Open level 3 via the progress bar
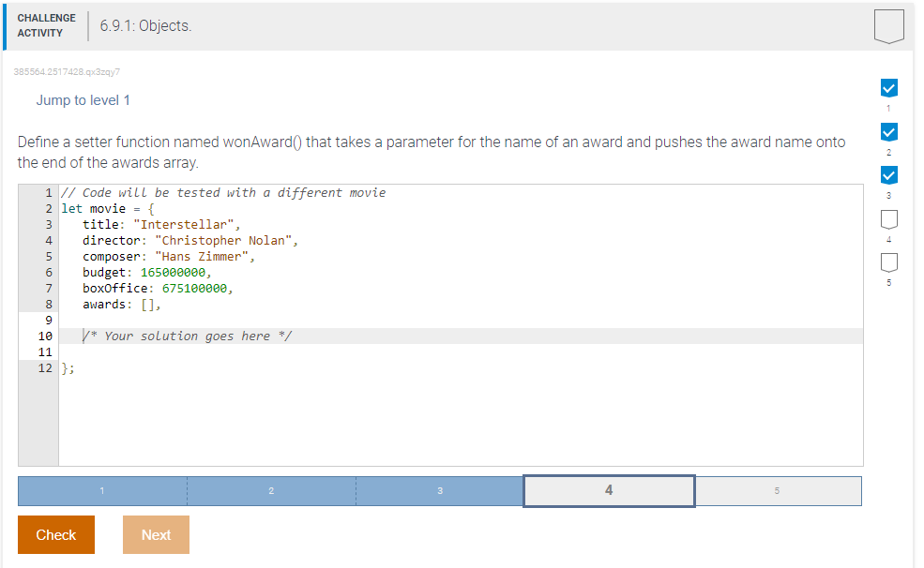Viewport: 924px width, 568px height. (439, 490)
